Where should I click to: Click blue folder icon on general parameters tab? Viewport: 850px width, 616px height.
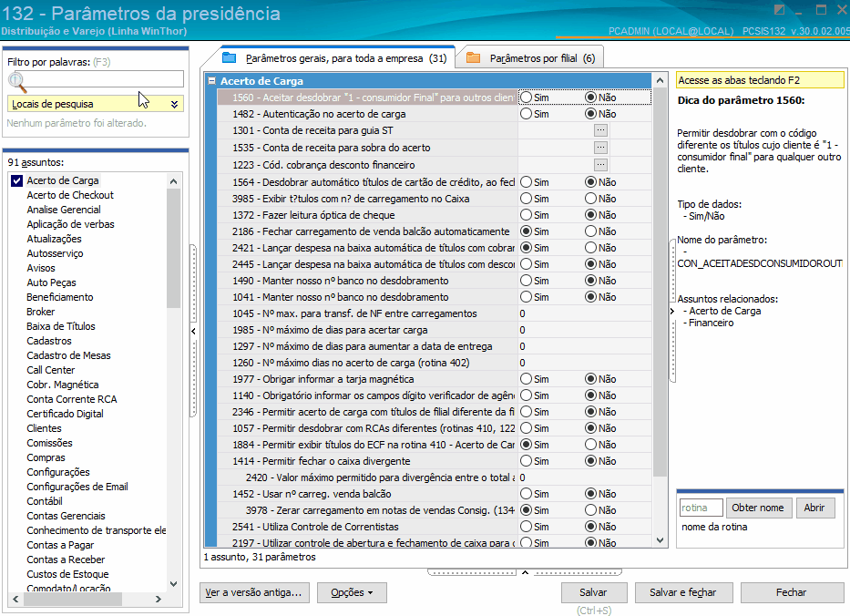click(x=230, y=57)
